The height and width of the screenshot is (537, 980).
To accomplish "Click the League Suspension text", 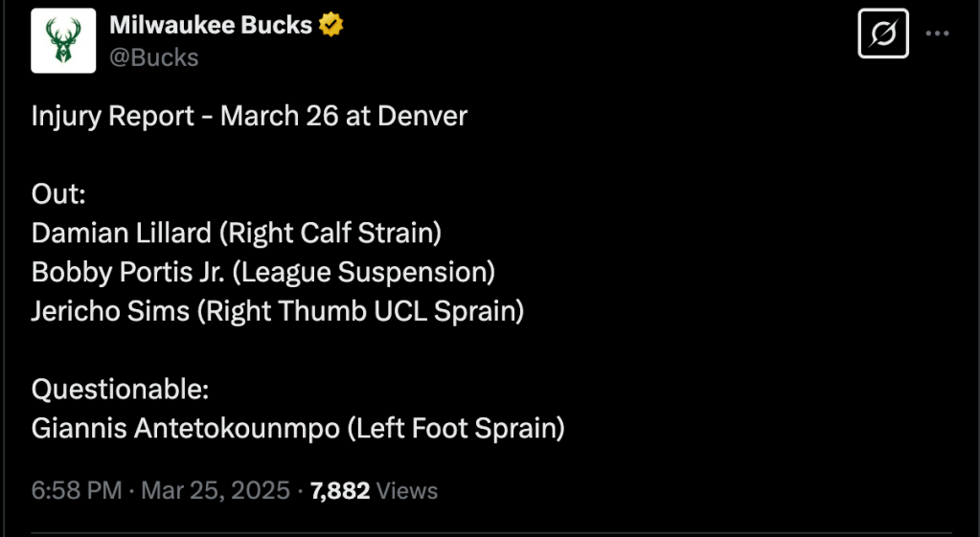I will click(x=364, y=272).
